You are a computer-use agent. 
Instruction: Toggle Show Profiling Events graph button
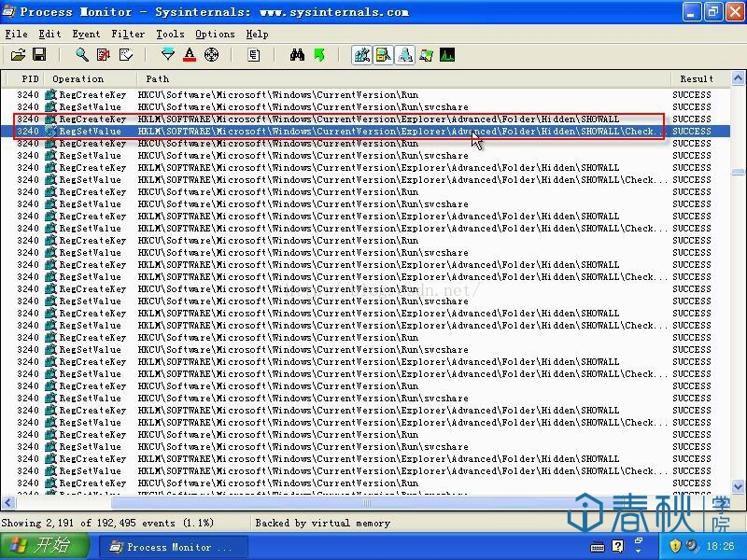point(447,55)
